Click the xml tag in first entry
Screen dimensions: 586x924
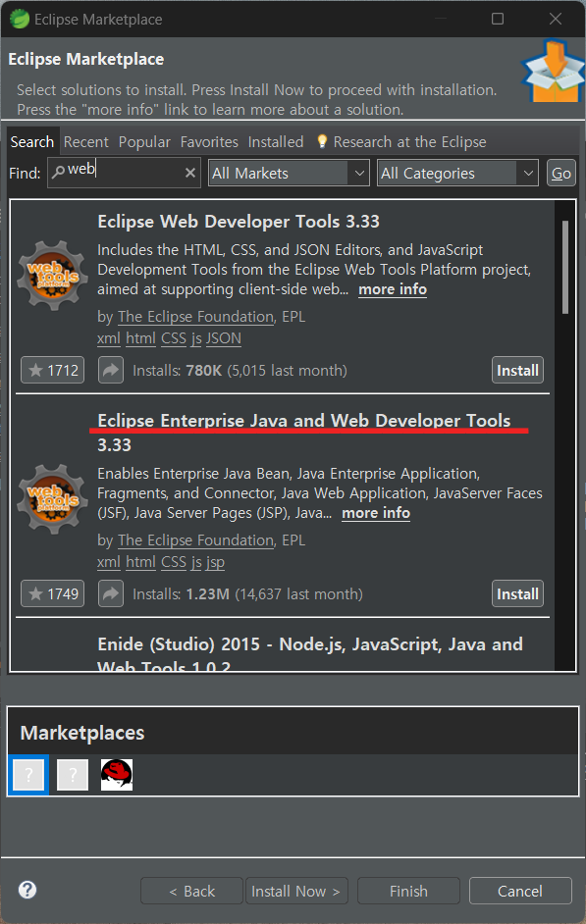tap(109, 338)
